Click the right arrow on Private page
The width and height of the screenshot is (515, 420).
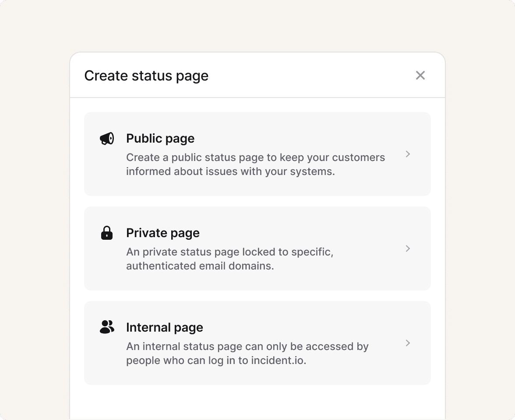(x=408, y=248)
